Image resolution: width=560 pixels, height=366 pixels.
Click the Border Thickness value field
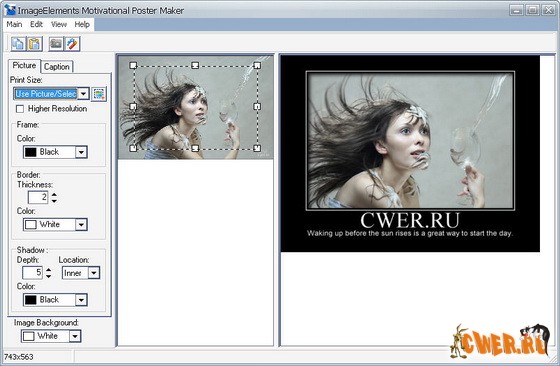tap(38, 197)
